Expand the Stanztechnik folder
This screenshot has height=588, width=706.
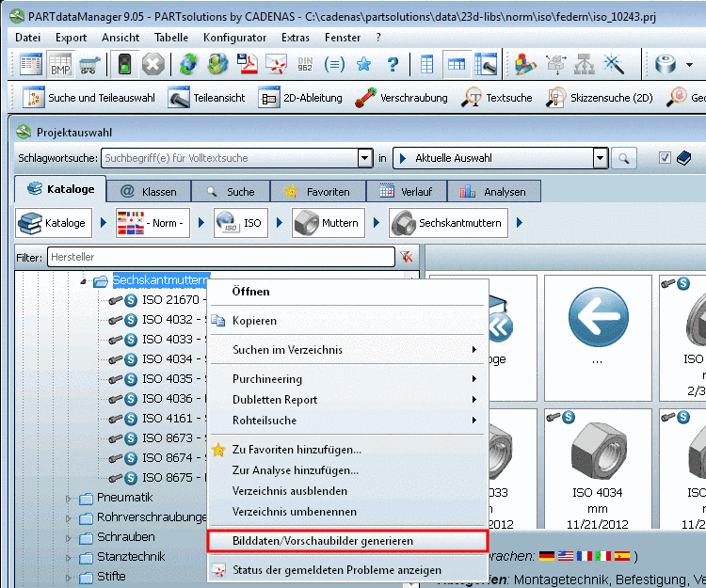pyautogui.click(x=68, y=558)
